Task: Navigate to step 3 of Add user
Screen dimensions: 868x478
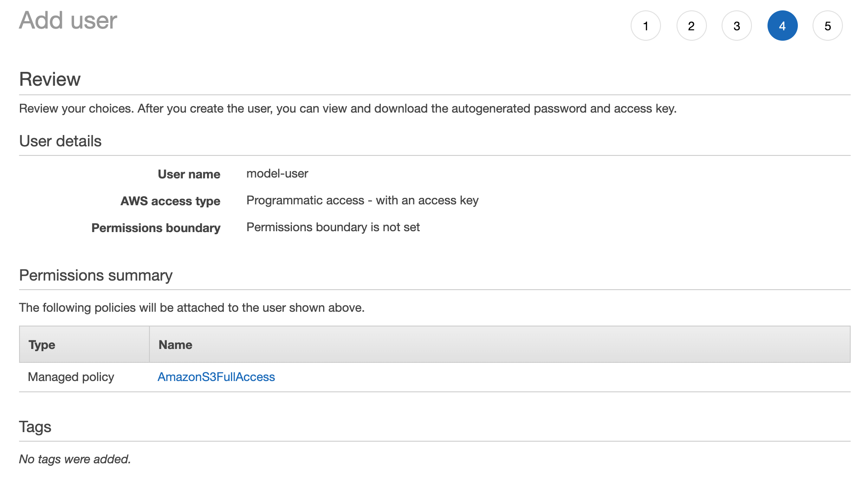Action: click(736, 25)
